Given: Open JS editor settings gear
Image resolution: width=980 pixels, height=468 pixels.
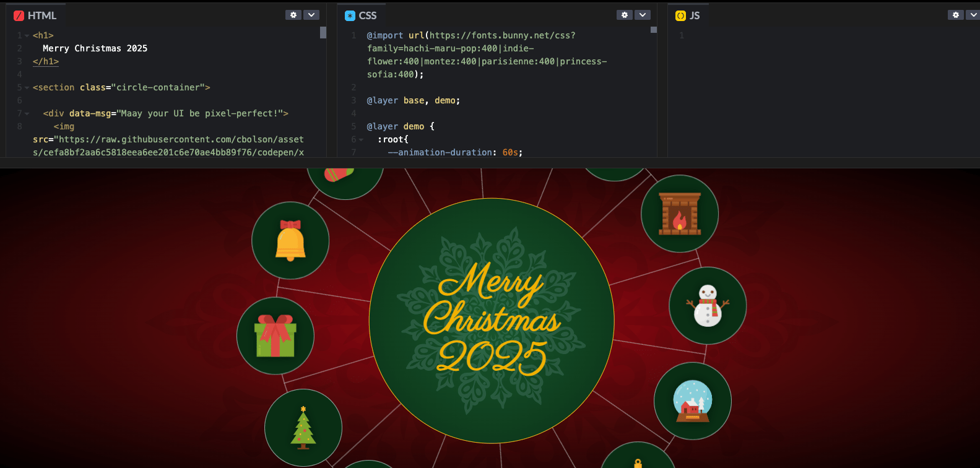Looking at the screenshot, I should pyautogui.click(x=956, y=15).
